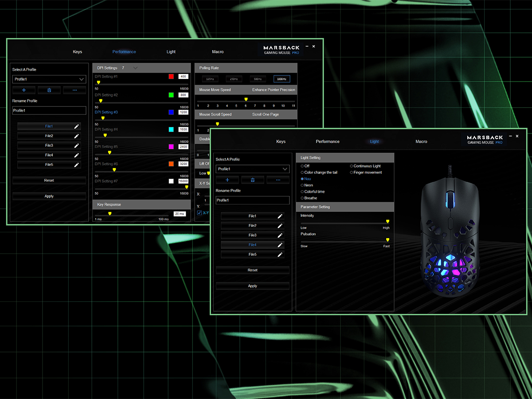This screenshot has height=399, width=532.
Task: Add a new profile with the plus icon
Action: pyautogui.click(x=24, y=90)
